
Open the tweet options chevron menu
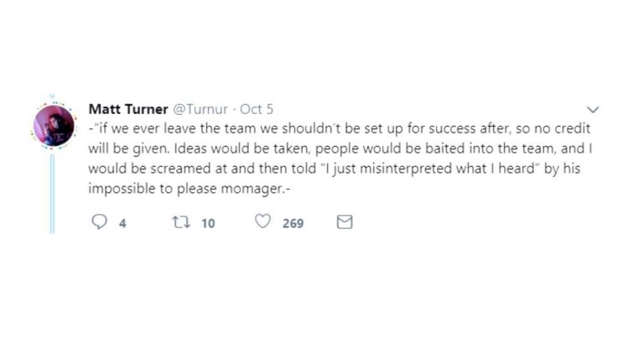[593, 110]
